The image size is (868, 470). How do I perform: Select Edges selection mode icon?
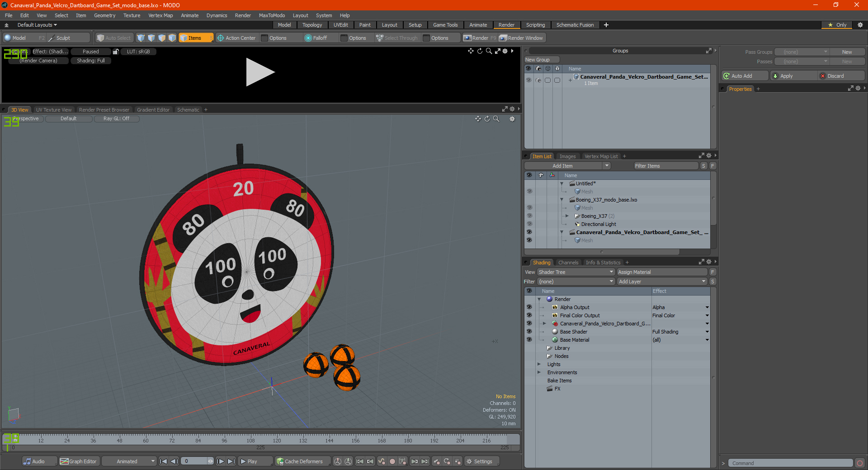point(151,38)
